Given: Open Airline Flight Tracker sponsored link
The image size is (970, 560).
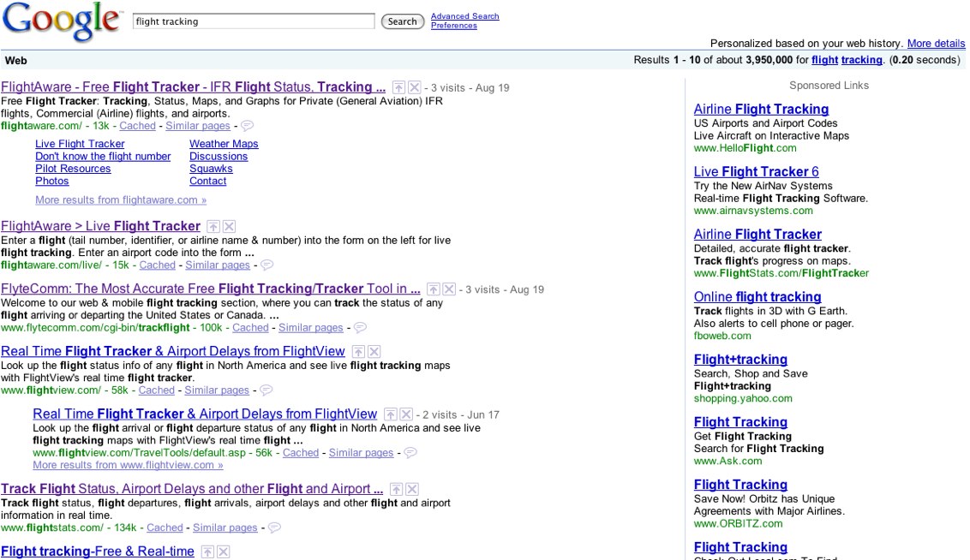Looking at the screenshot, I should click(757, 235).
